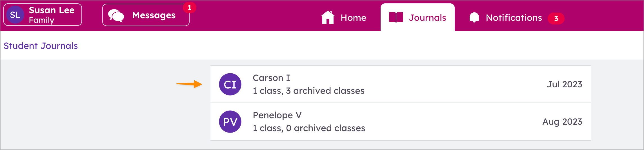Image resolution: width=644 pixels, height=150 pixels.
Task: Click the Messages speech bubbles icon
Action: 116,15
